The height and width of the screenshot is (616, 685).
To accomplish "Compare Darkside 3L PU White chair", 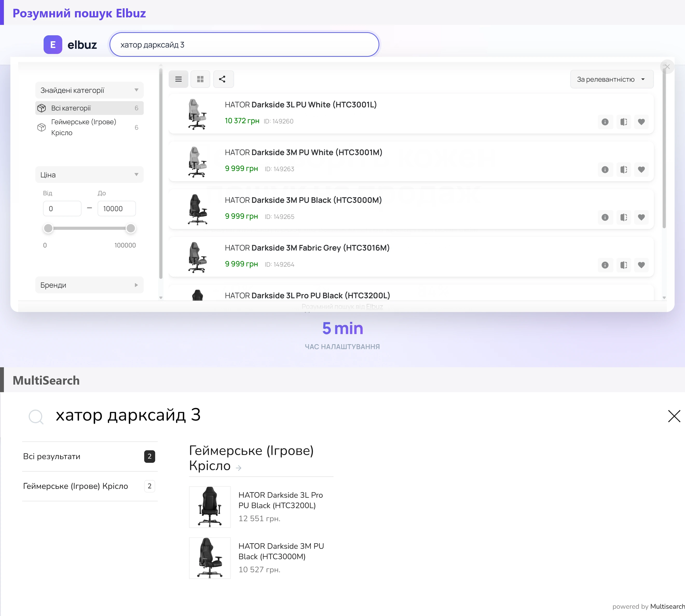I will pyautogui.click(x=623, y=122).
